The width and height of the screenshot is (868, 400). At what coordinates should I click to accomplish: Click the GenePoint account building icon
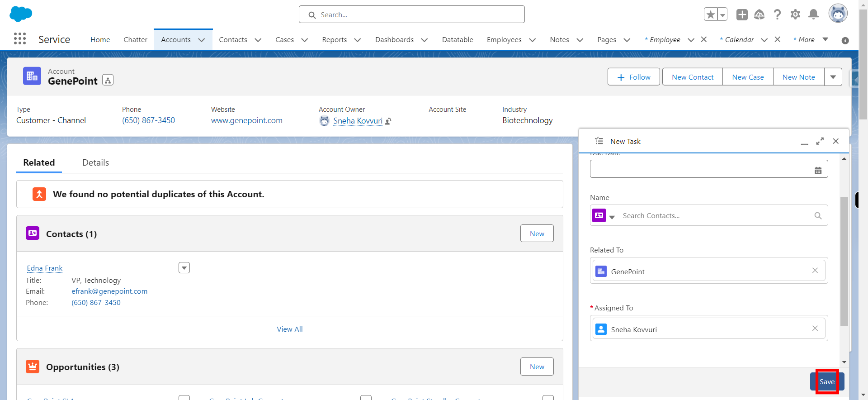[x=32, y=76]
